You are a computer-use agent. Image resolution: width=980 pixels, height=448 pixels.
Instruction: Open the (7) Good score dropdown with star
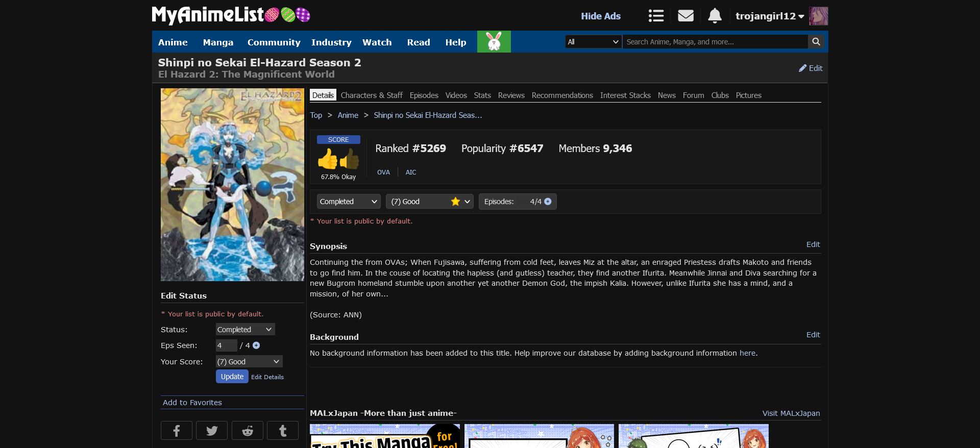[430, 202]
